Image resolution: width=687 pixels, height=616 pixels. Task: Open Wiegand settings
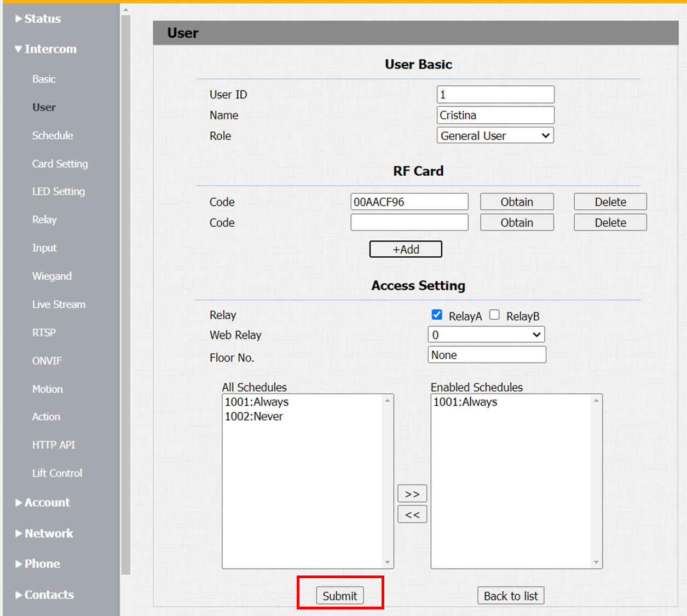click(52, 276)
